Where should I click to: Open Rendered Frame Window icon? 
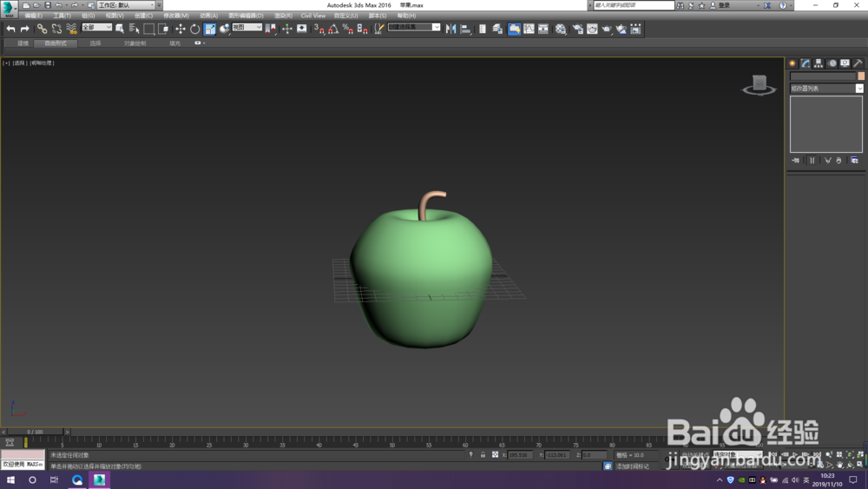point(592,29)
